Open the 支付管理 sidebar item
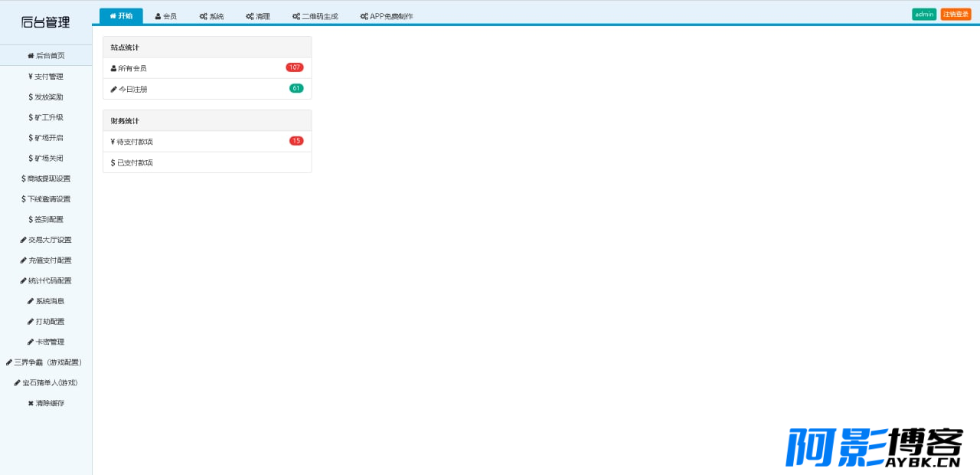The width and height of the screenshot is (980, 475). click(46, 77)
